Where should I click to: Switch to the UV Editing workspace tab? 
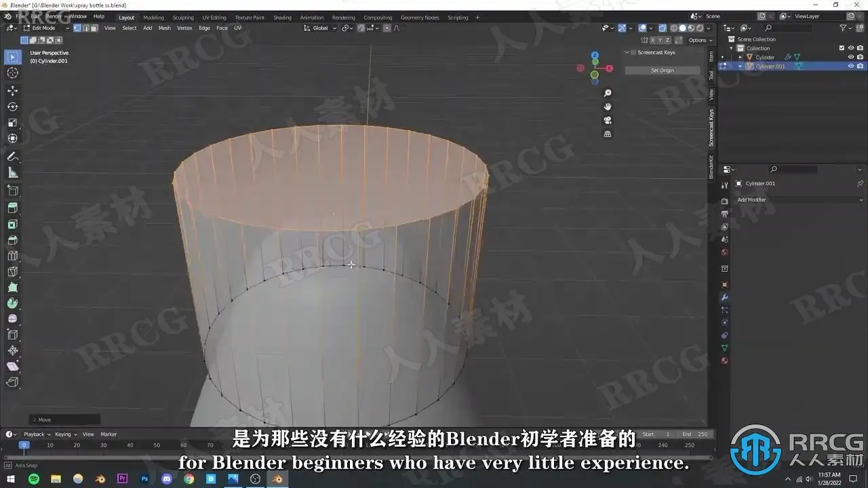click(x=214, y=17)
